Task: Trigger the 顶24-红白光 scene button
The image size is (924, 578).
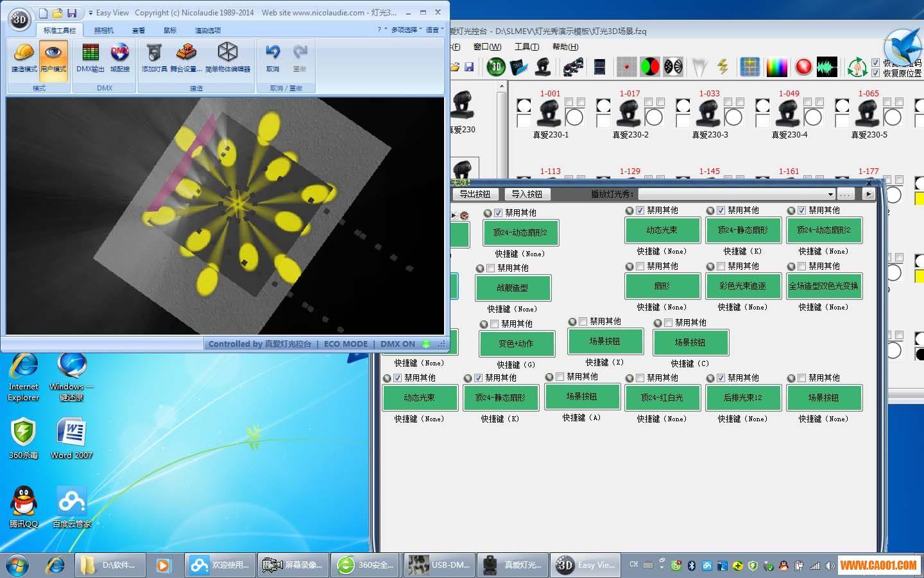Action: click(662, 398)
